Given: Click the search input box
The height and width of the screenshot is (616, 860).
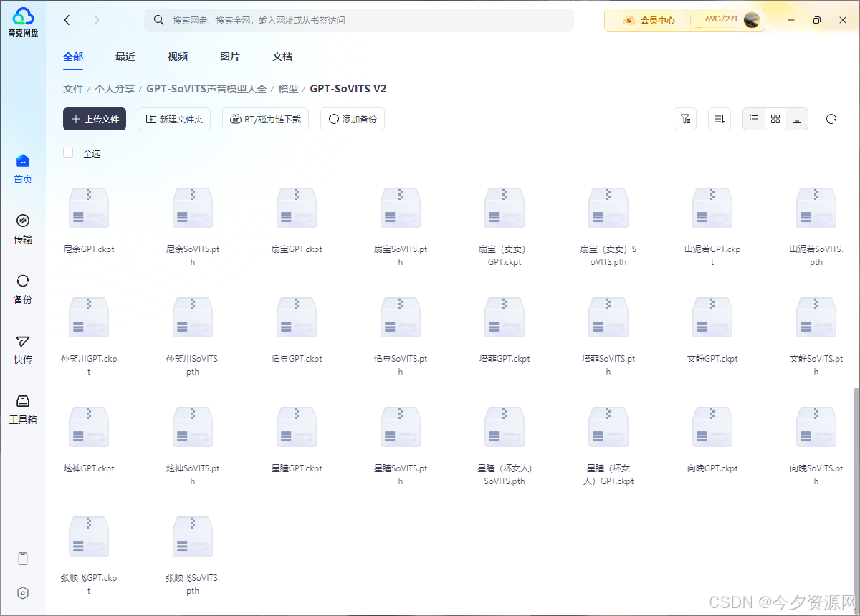Looking at the screenshot, I should (358, 20).
